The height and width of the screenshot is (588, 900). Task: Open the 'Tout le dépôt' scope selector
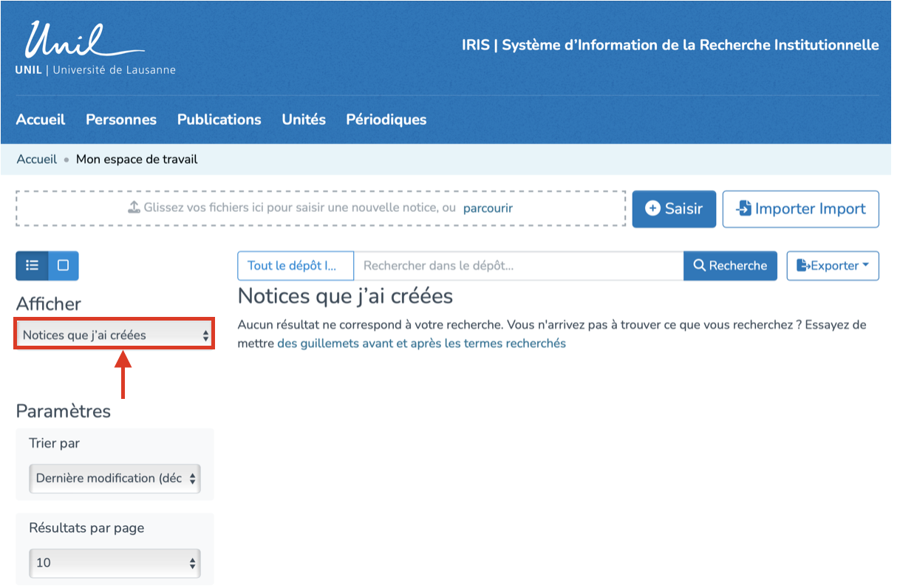[295, 266]
